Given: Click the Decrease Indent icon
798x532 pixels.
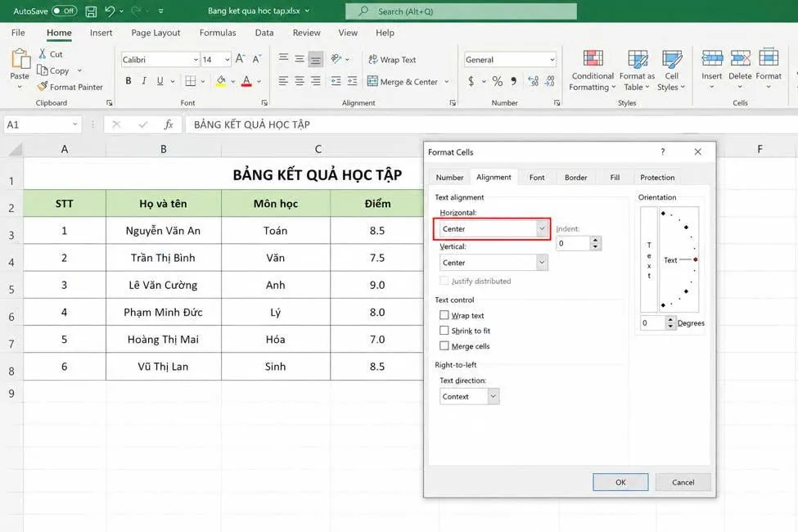Looking at the screenshot, I should click(336, 80).
